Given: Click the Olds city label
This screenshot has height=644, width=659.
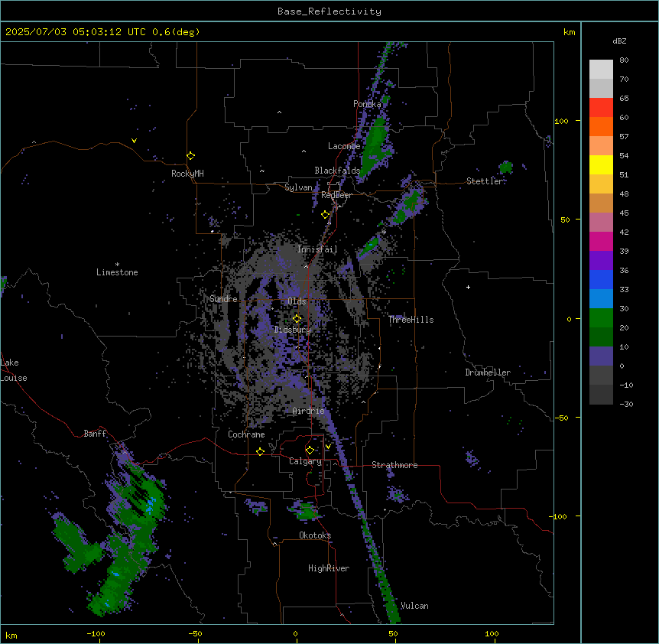Looking at the screenshot, I should pos(297,301).
